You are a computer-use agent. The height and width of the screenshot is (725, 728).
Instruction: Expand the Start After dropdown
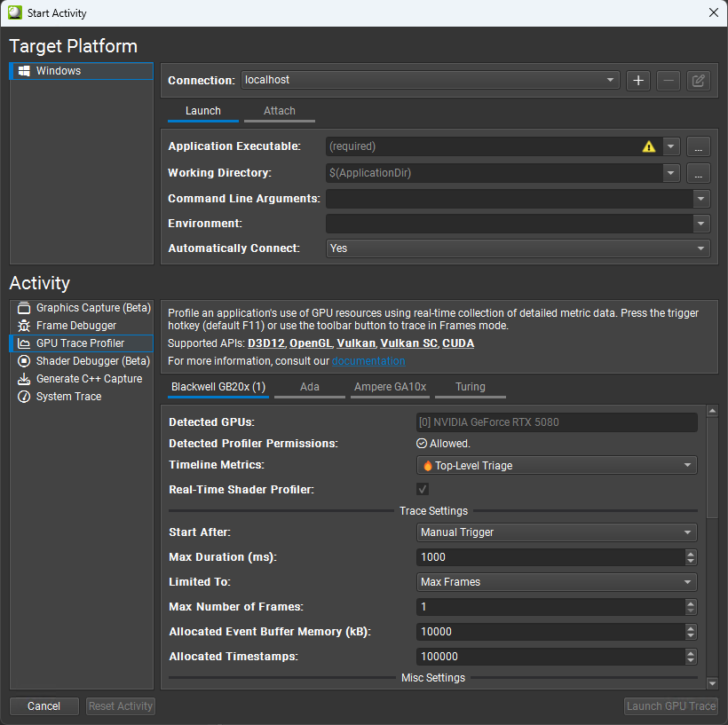tap(557, 532)
